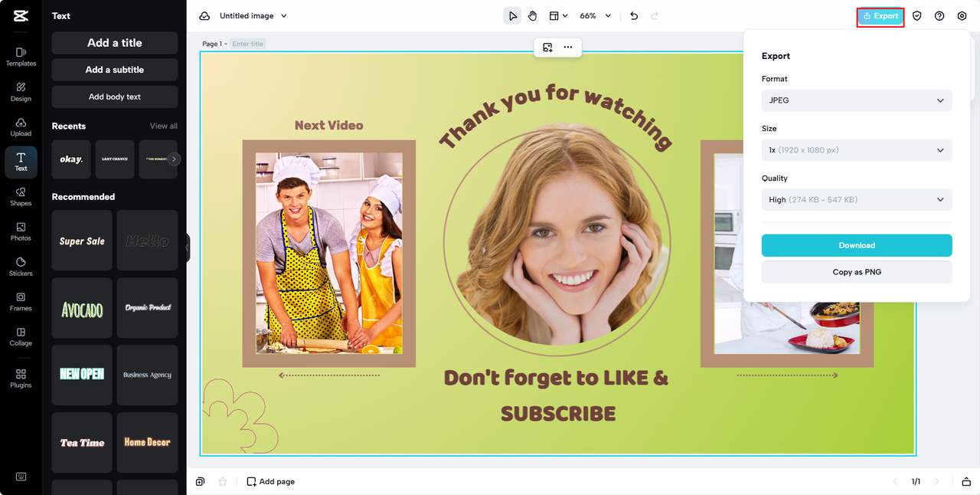Click the page counter 1/1
The image size is (980, 495).
pos(916,481)
